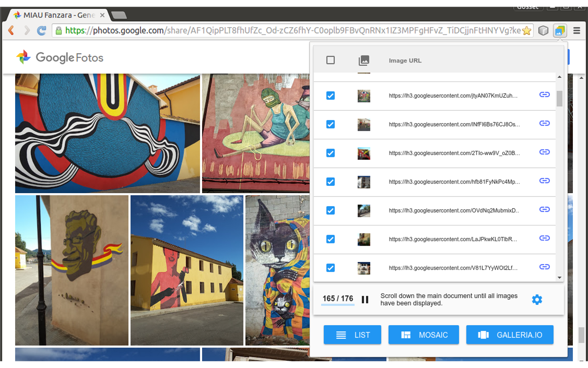The image size is (588, 368).
Task: Open link icon for the lNfFI6Bs76CJ8Os URL
Action: tap(544, 123)
